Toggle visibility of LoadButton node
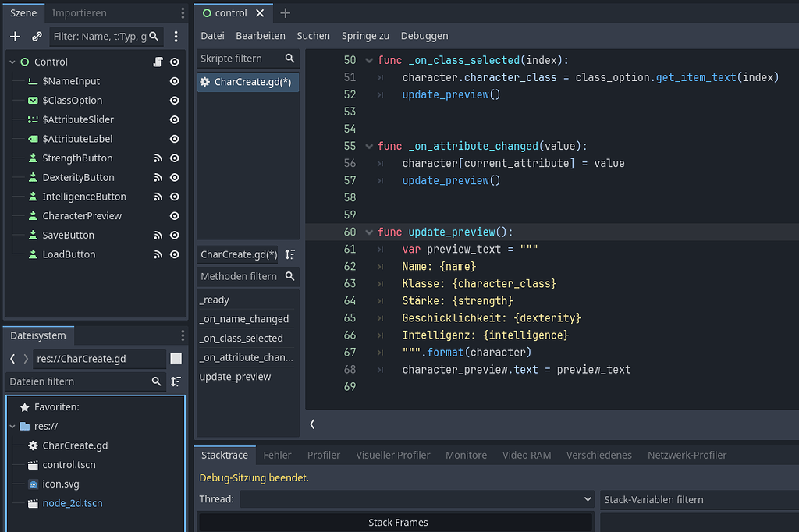This screenshot has height=532, width=799. [174, 254]
